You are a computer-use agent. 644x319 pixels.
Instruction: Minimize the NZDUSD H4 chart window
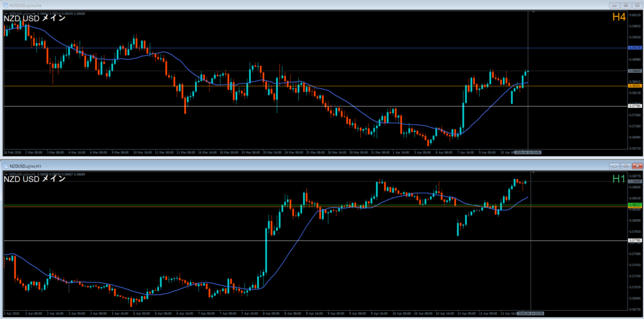615,5
